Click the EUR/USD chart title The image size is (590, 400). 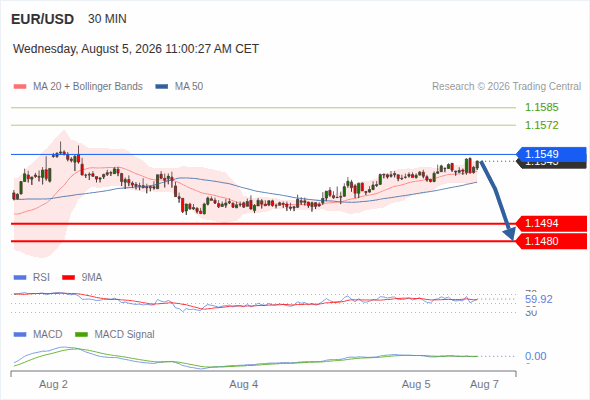click(x=43, y=19)
